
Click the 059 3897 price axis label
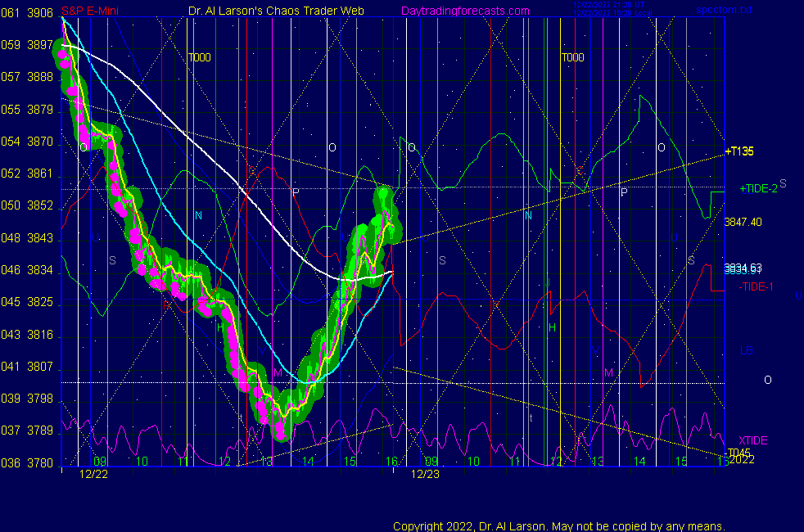click(27, 45)
